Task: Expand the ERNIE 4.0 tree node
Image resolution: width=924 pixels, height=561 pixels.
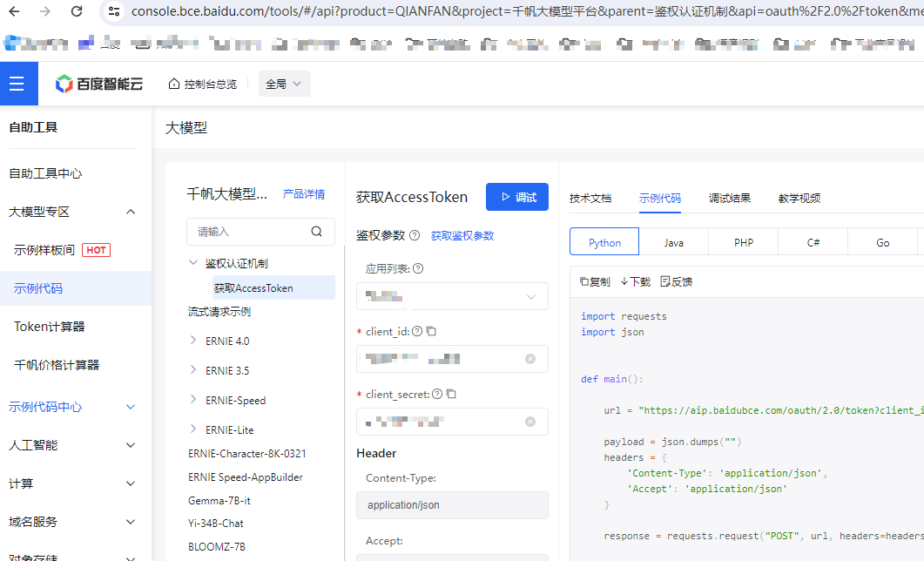Action: click(x=192, y=340)
